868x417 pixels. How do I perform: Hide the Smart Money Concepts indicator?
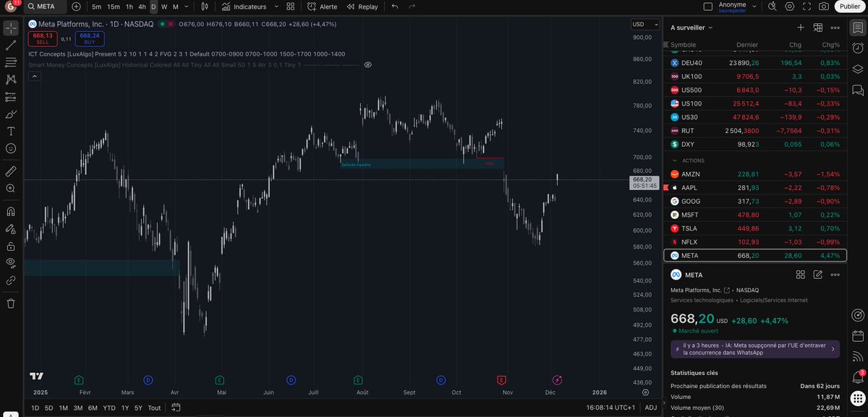(367, 64)
